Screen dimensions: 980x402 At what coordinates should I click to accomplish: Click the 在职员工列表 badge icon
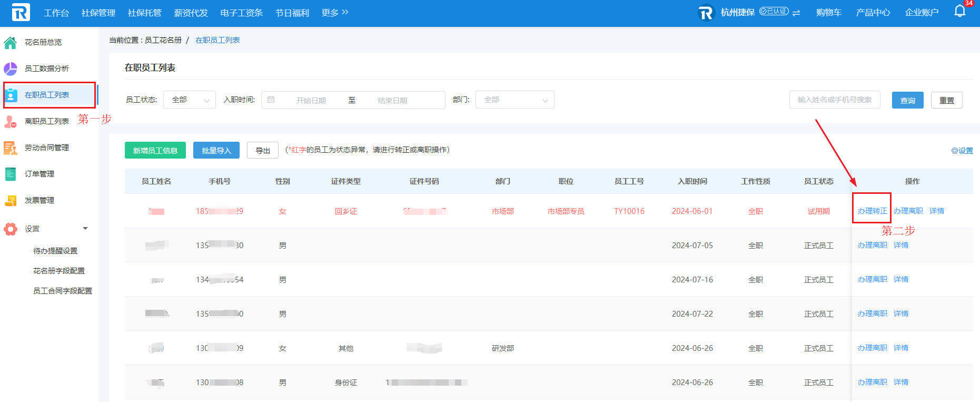point(11,95)
